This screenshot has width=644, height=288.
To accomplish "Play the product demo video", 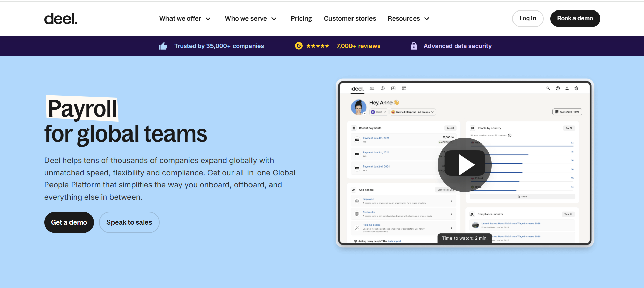I will tap(465, 165).
